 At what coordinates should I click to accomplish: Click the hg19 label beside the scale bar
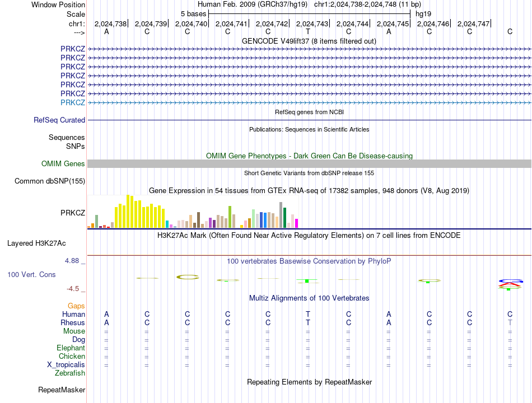pyautogui.click(x=423, y=14)
